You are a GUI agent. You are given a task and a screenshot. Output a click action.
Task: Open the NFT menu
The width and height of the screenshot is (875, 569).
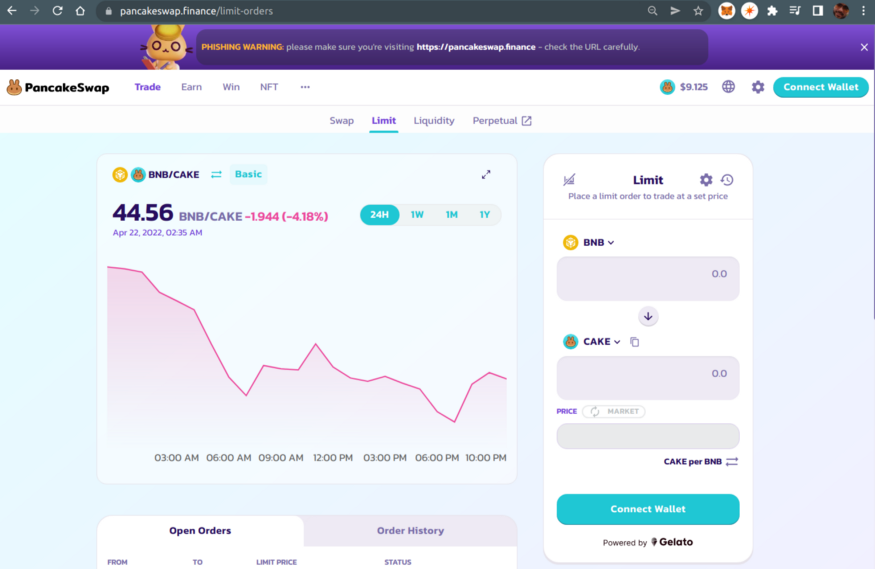point(269,87)
